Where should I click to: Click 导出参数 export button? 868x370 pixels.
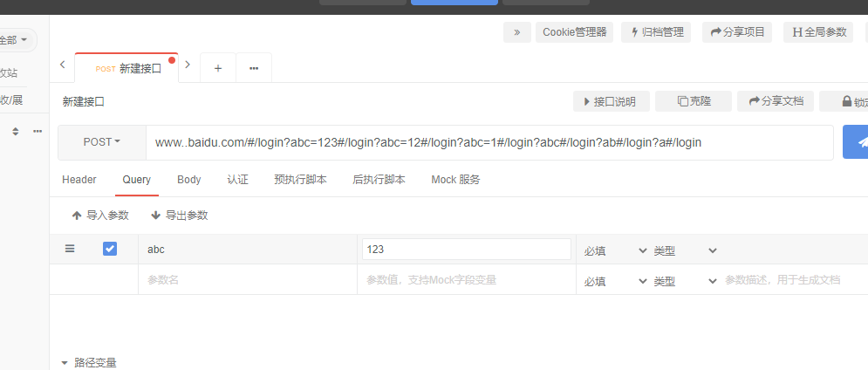tap(180, 216)
